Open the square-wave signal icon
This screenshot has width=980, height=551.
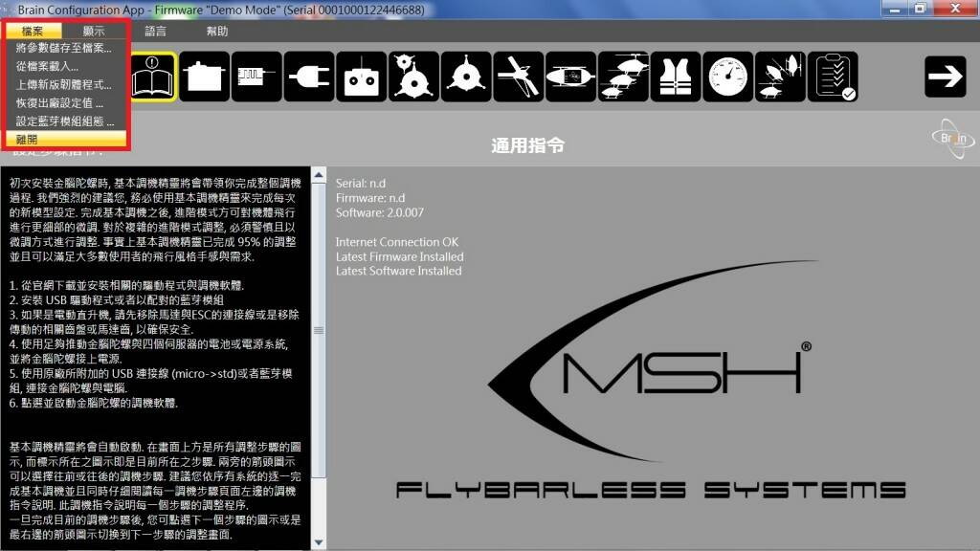point(256,77)
